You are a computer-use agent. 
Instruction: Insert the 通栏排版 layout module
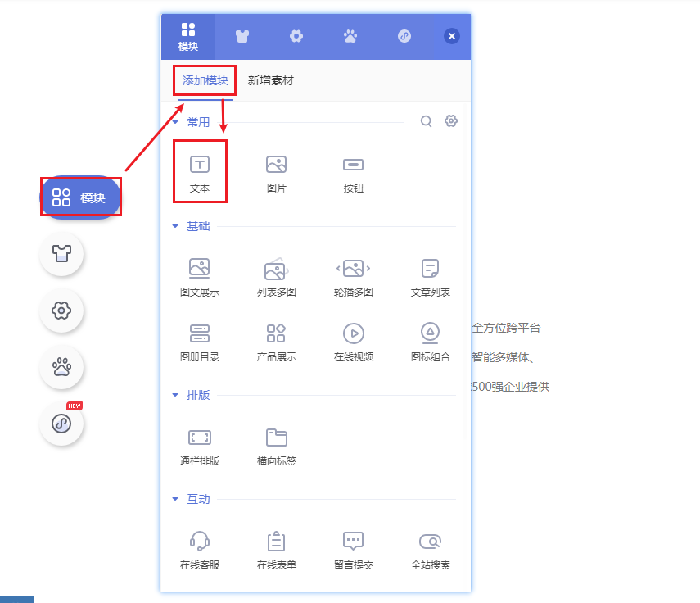coord(200,447)
